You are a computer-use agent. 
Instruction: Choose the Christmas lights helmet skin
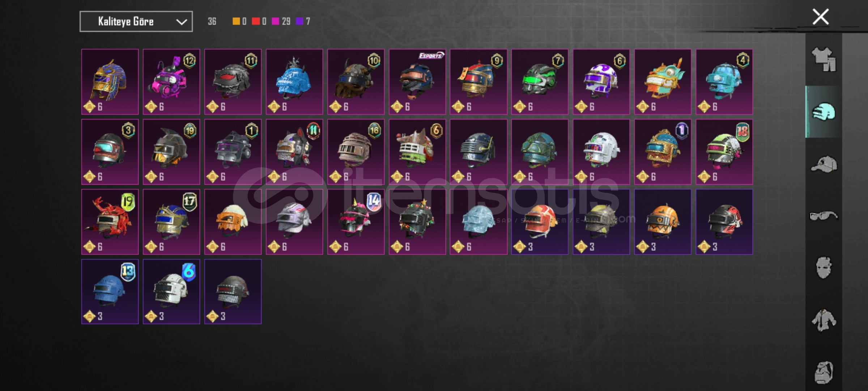(x=417, y=222)
